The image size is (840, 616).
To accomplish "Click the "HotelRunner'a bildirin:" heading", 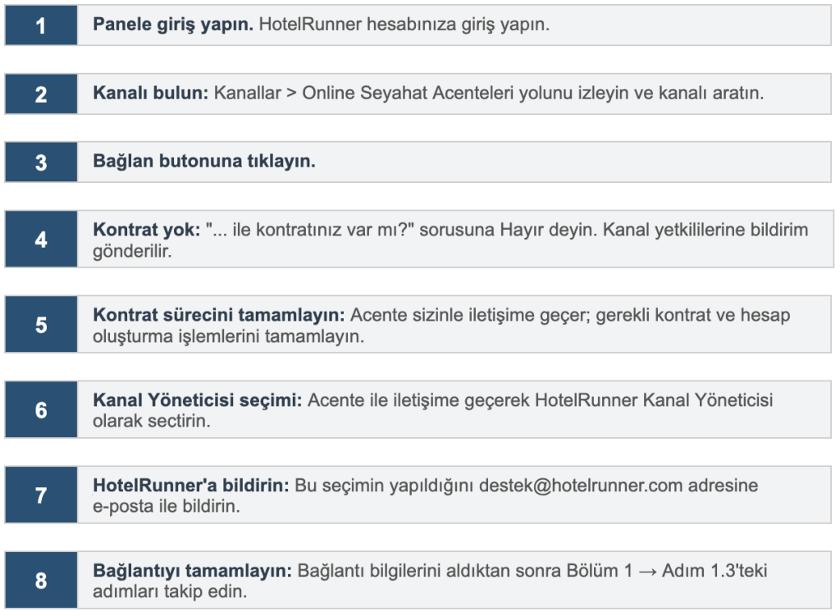I will pyautogui.click(x=191, y=486).
